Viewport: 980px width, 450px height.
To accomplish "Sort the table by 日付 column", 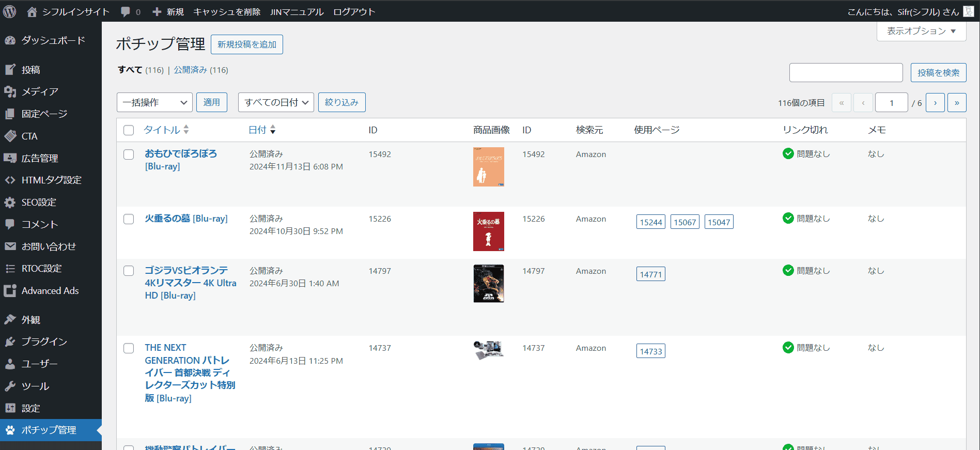I will pos(262,130).
